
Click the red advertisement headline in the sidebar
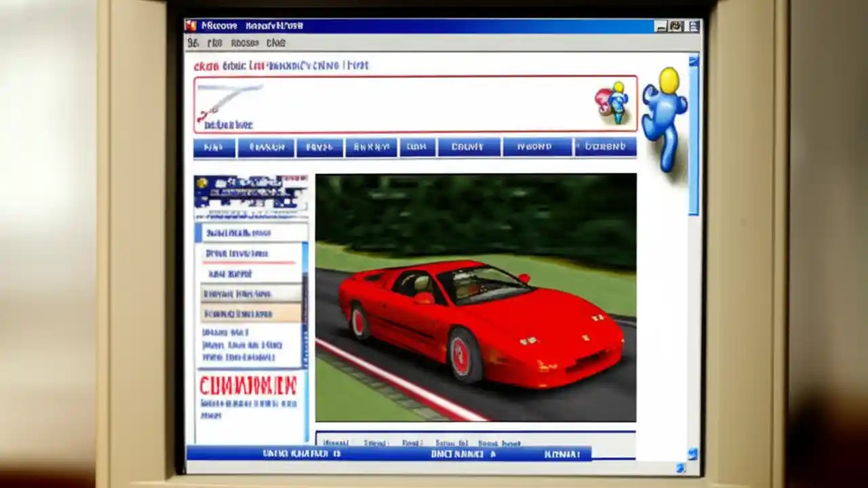pos(250,386)
